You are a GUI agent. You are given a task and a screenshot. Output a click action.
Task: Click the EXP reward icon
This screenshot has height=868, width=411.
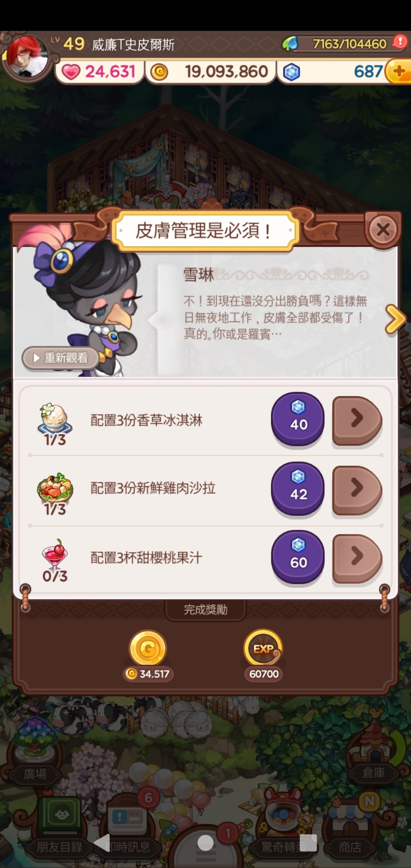coord(263,648)
